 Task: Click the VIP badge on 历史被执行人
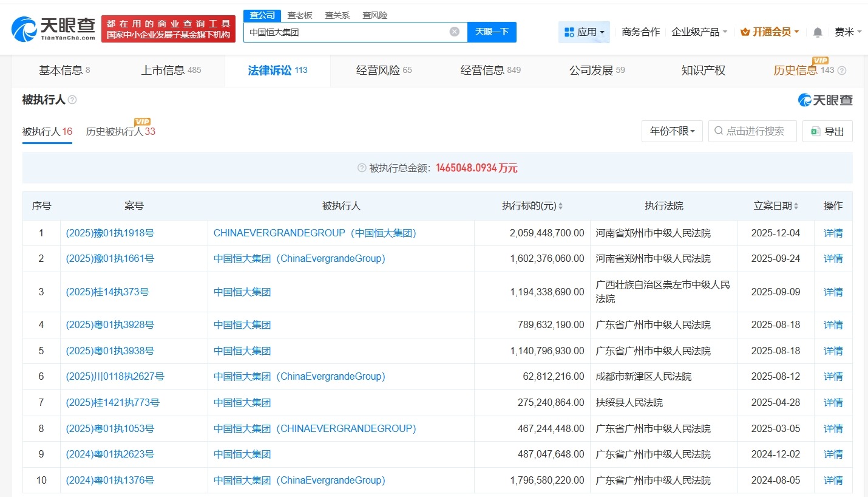click(x=143, y=121)
